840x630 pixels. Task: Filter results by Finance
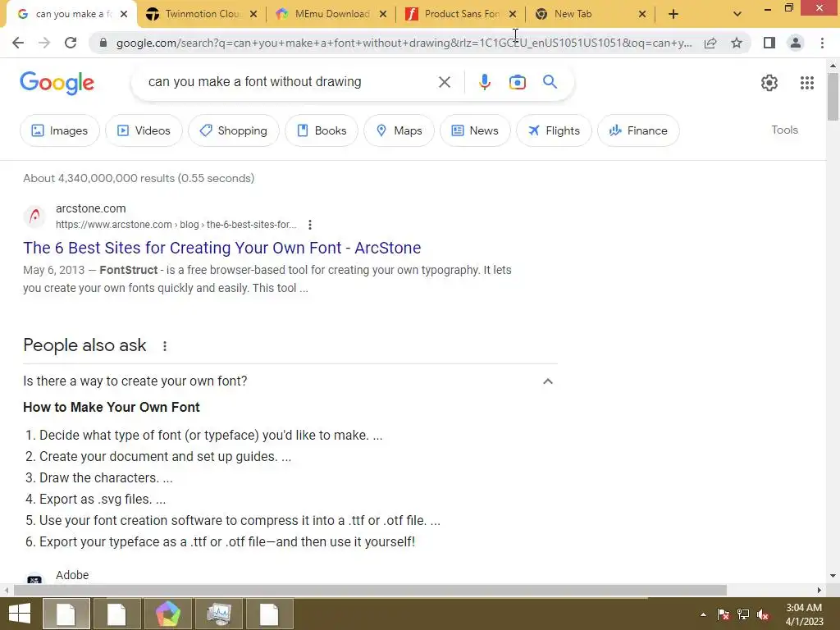(638, 130)
